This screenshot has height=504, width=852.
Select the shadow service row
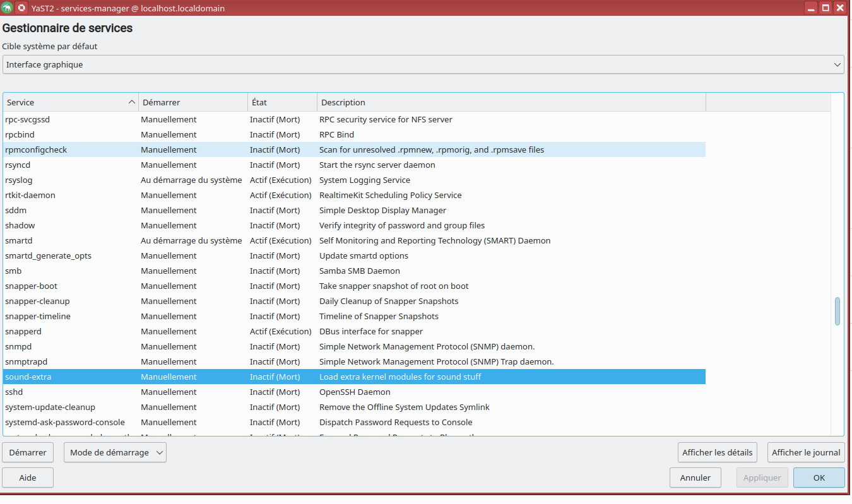(354, 225)
